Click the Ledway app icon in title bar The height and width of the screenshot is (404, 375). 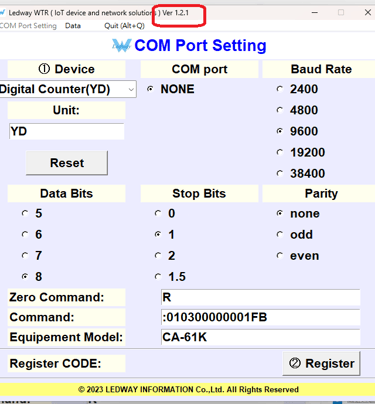[2, 13]
